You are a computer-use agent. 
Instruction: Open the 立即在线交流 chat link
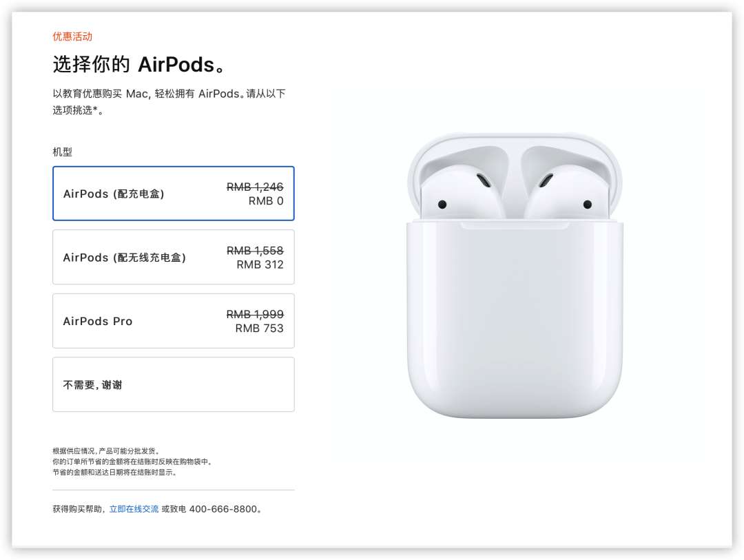(134, 509)
